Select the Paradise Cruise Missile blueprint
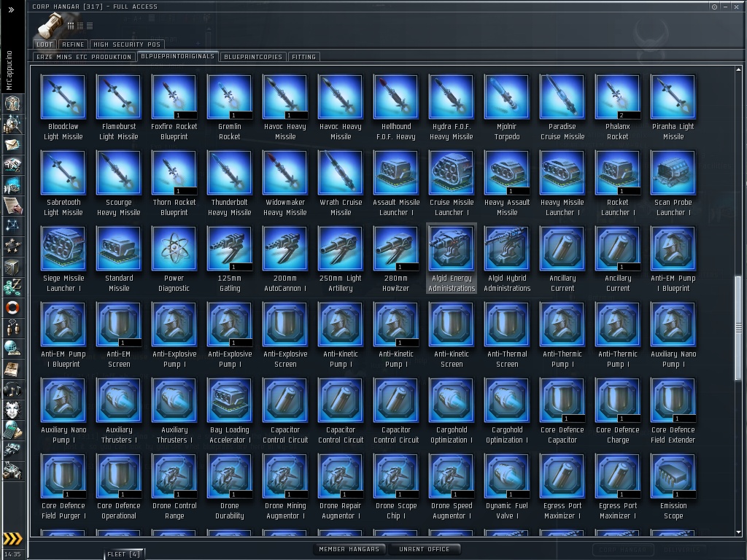 click(562, 108)
